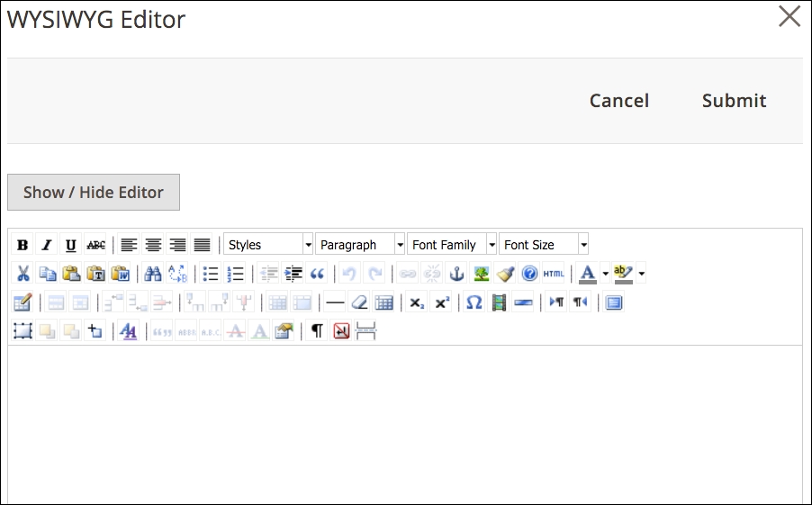Click the Insert Link chain icon
Viewport: 812px width, 505px height.
click(408, 274)
